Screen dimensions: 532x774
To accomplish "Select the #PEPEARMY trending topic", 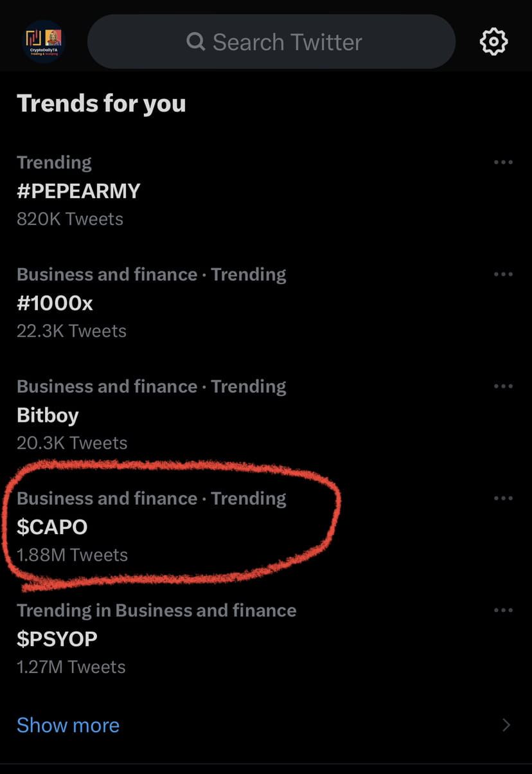I will click(x=78, y=191).
